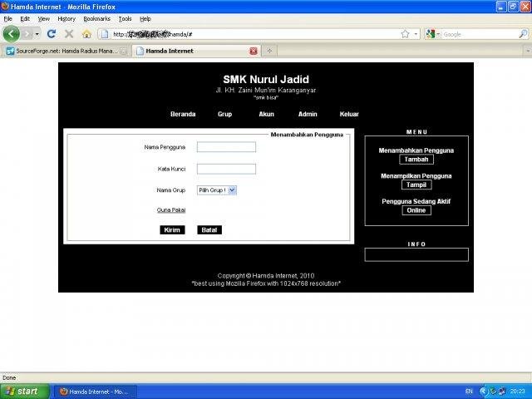The image size is (532, 399).
Task: Click the Forward arrow button
Action: tap(28, 34)
